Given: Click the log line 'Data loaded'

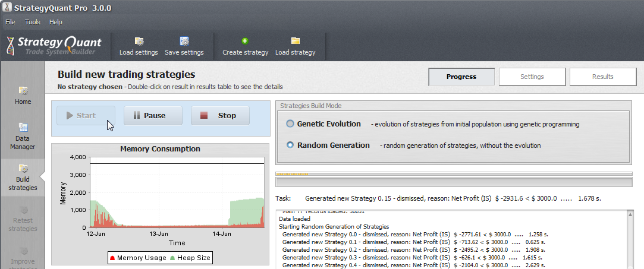Looking at the screenshot, I should tap(294, 219).
